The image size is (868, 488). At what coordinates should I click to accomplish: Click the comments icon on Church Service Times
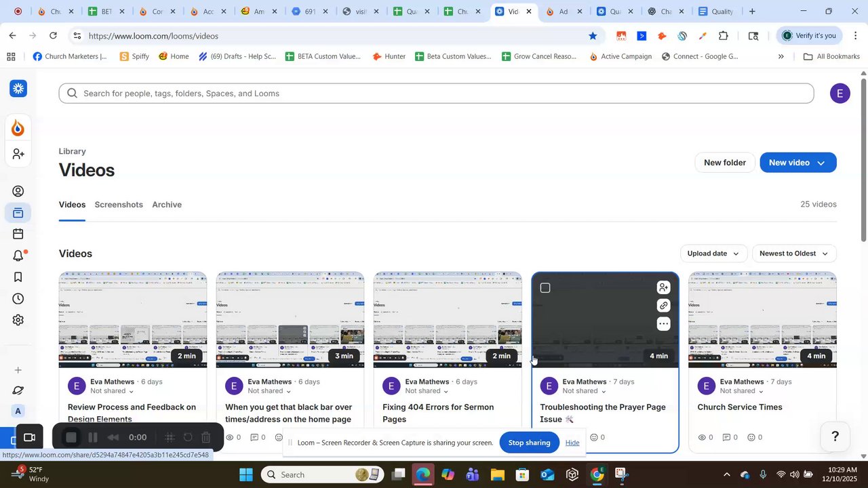pyautogui.click(x=726, y=438)
